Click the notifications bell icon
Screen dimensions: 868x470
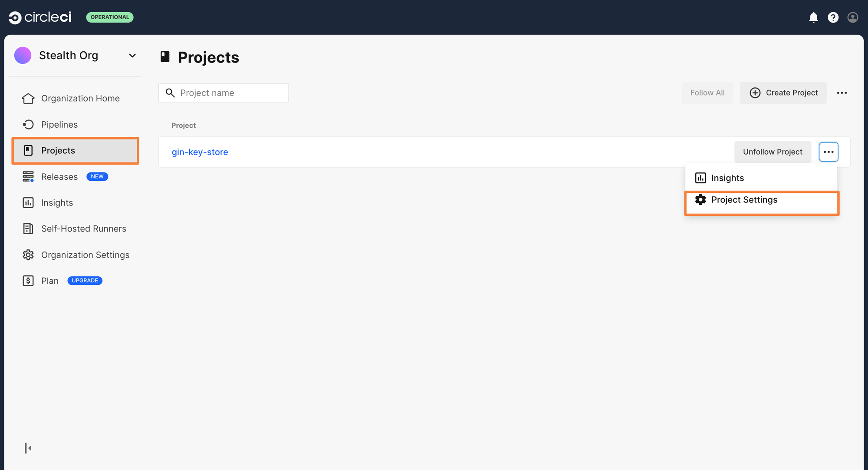click(813, 16)
